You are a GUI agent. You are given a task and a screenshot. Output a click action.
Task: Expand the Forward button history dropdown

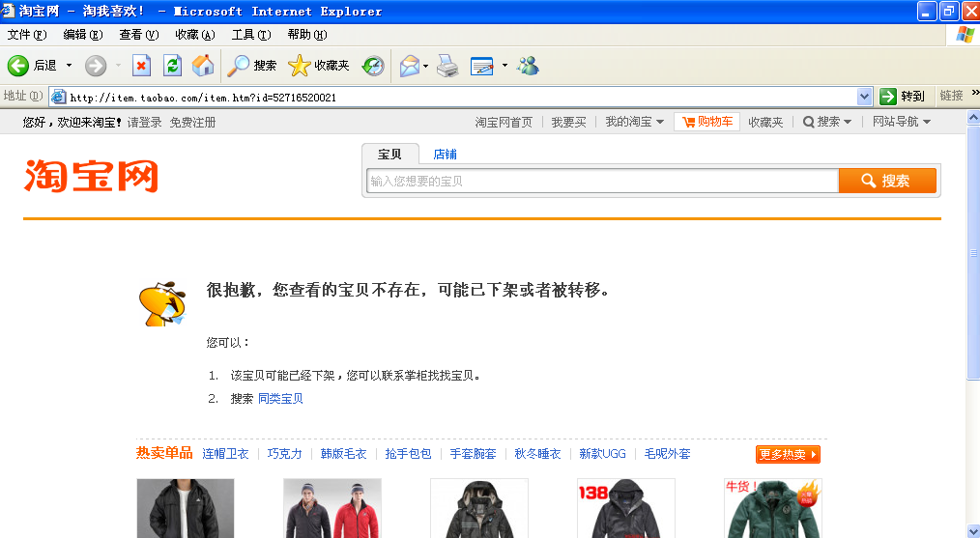tap(118, 65)
